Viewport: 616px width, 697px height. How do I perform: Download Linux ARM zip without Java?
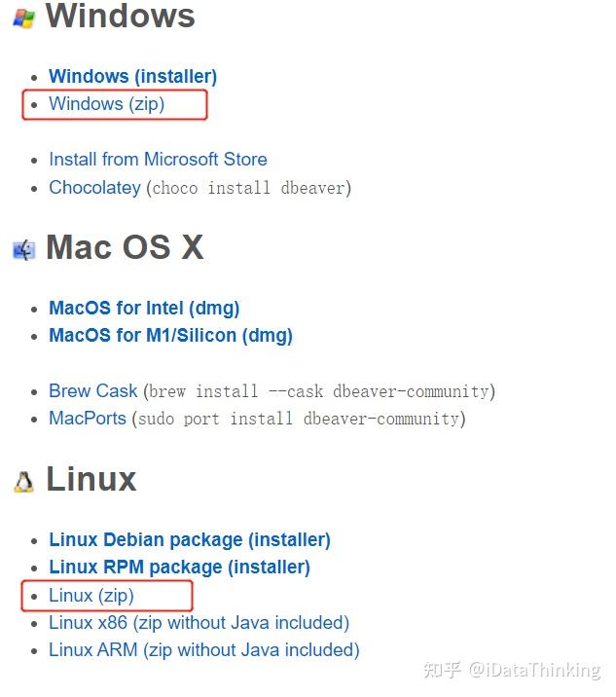tap(204, 650)
